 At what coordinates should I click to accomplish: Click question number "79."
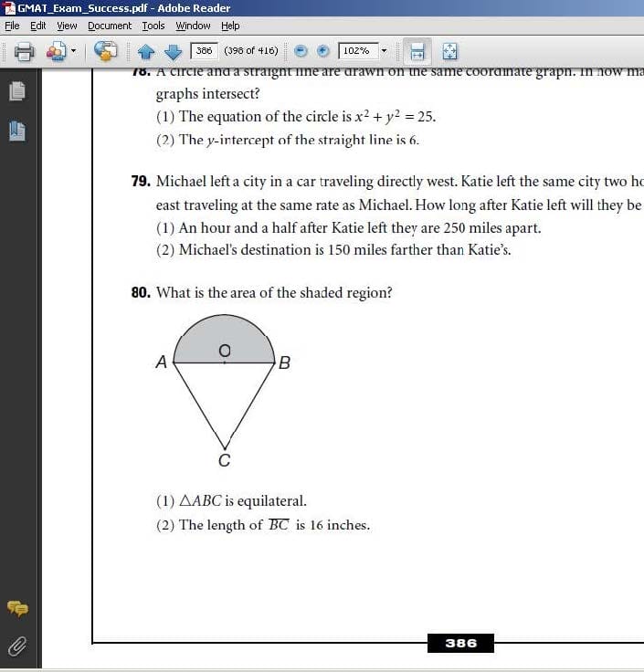141,182
